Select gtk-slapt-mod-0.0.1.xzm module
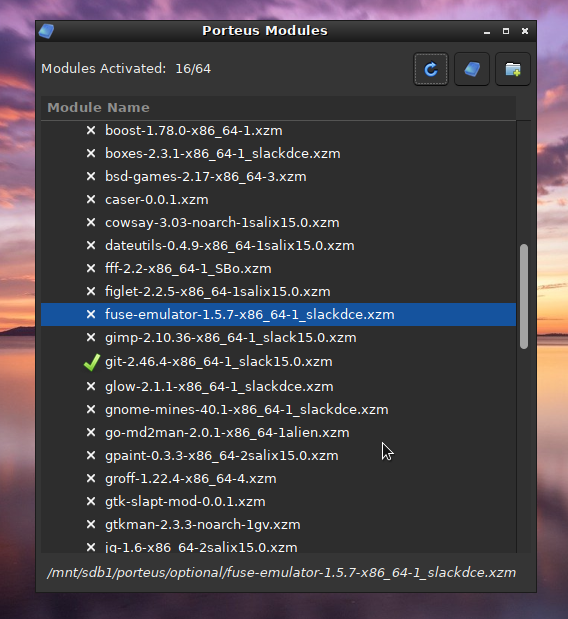This screenshot has width=568, height=619. click(185, 502)
